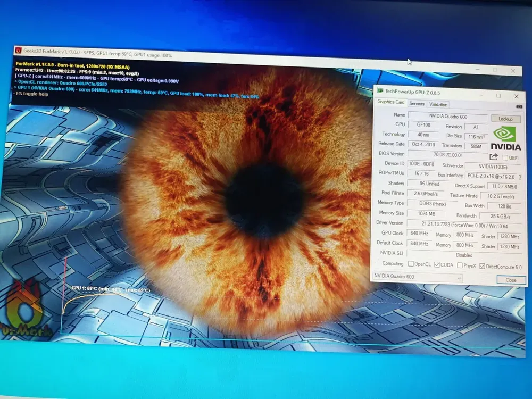
Task: Click the Close button in GPU-Z
Action: pos(510,280)
